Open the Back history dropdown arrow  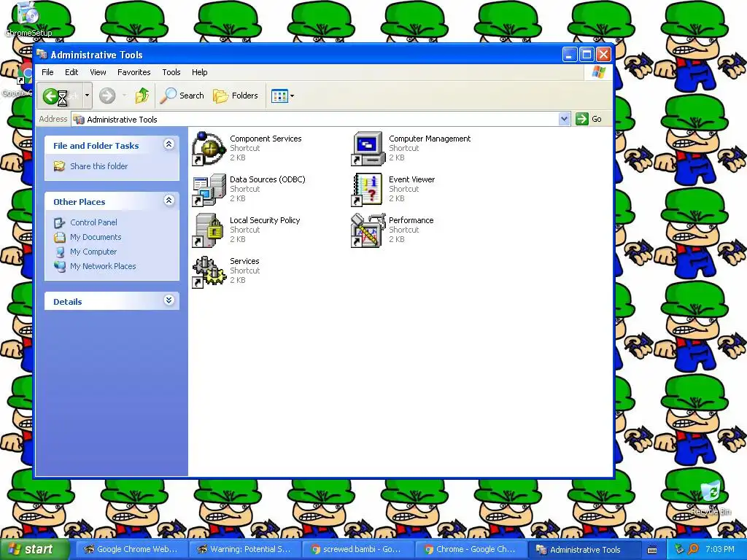pyautogui.click(x=87, y=96)
